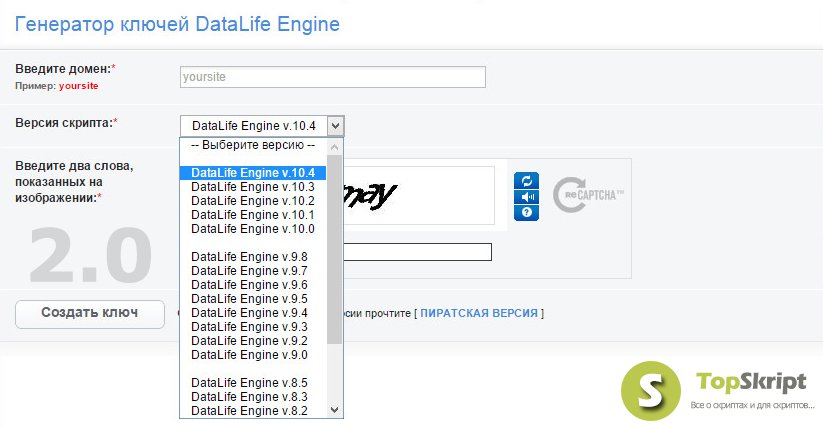Click the dropdown list scrollbar thumb
The height and width of the screenshot is (428, 823).
coord(334,249)
